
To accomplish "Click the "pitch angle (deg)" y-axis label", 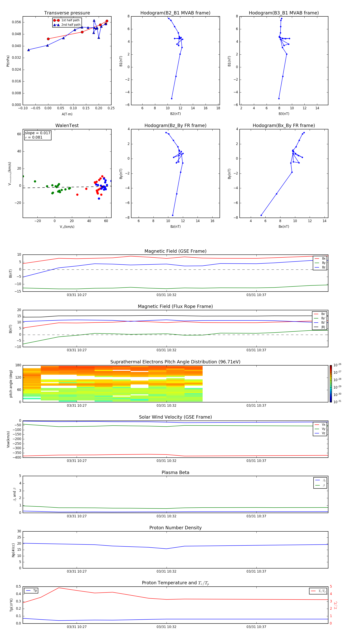I will click(11, 384).
